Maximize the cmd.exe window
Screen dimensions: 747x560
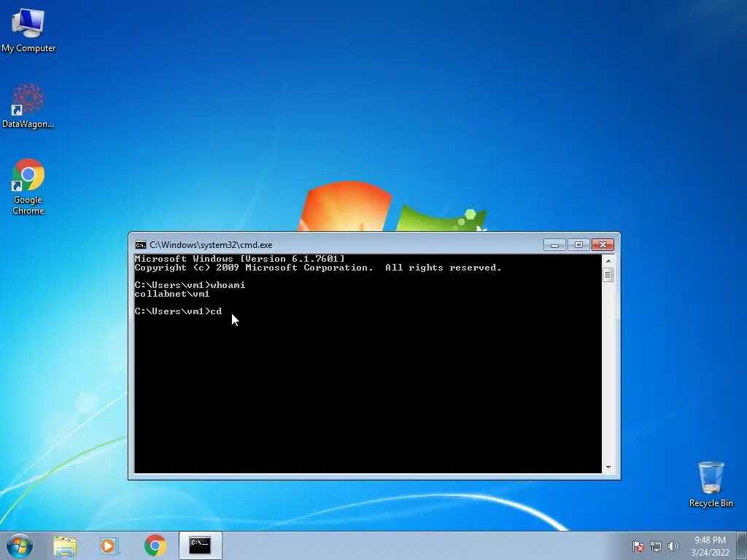point(578,245)
